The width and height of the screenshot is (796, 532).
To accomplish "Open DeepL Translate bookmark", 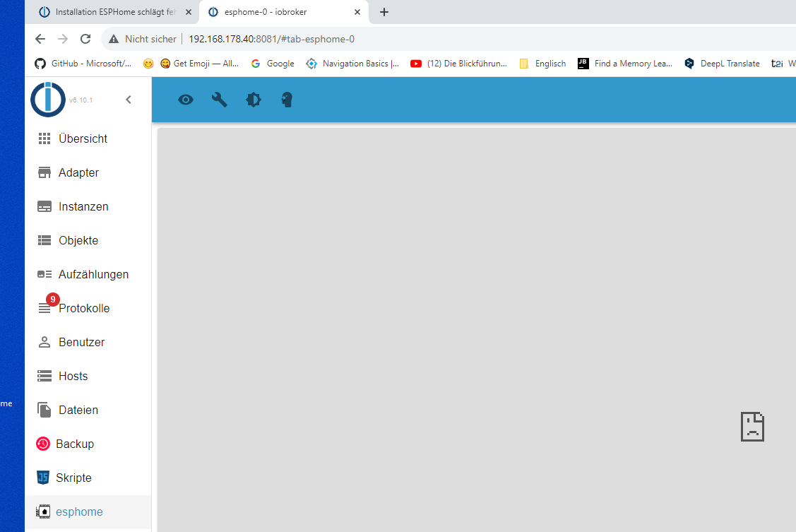I will pyautogui.click(x=722, y=64).
